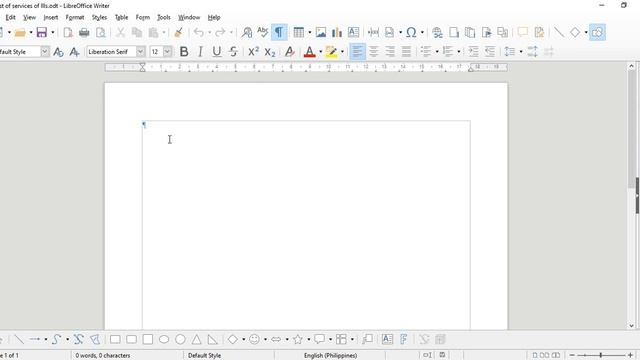Adjust the zoom slider handle
This screenshot has height=360, width=640.
(601, 356)
